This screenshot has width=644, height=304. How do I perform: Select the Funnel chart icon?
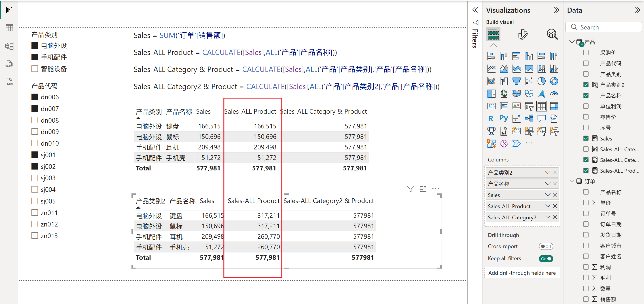point(516,81)
